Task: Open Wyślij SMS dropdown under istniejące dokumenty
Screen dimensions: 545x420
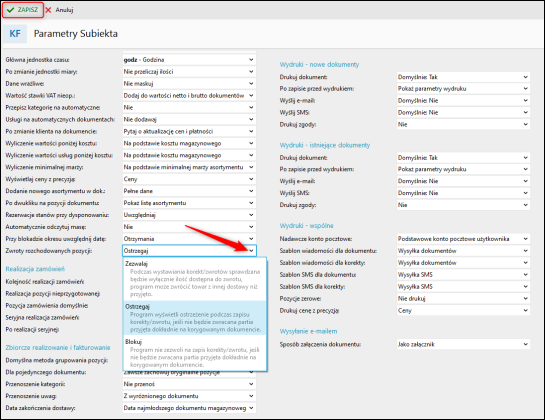Action: point(463,193)
